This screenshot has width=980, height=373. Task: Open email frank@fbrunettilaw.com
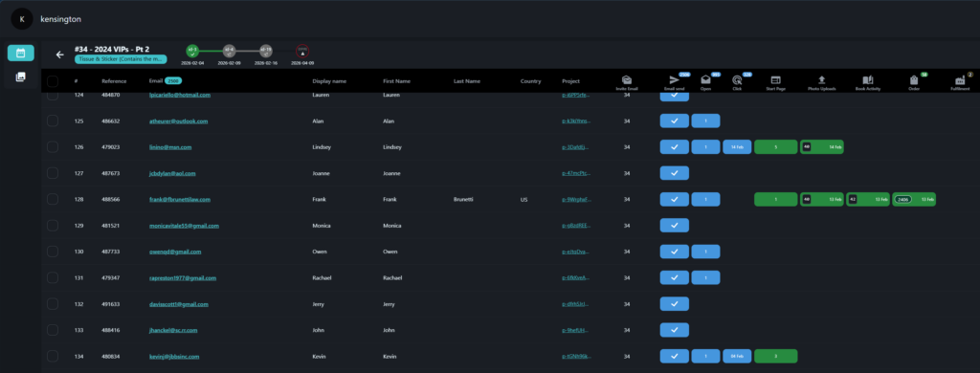179,200
